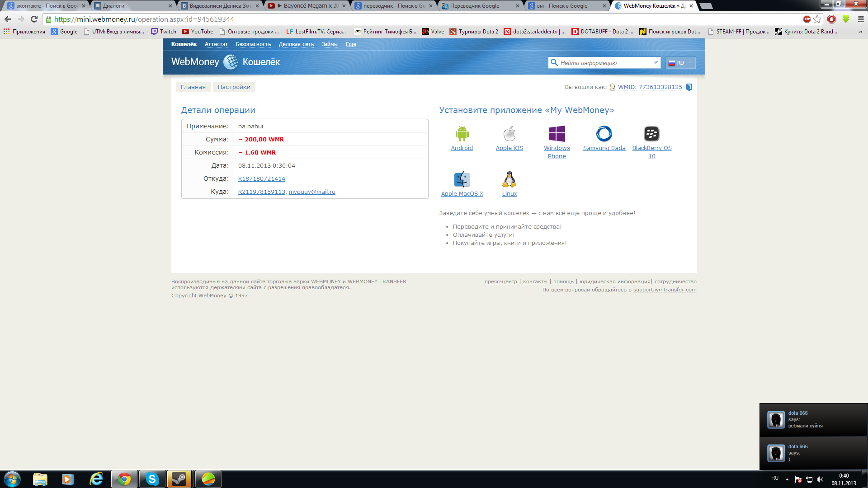Open the Безопасность menu item
Image resolution: width=868 pixels, height=488 pixels.
click(x=253, y=44)
